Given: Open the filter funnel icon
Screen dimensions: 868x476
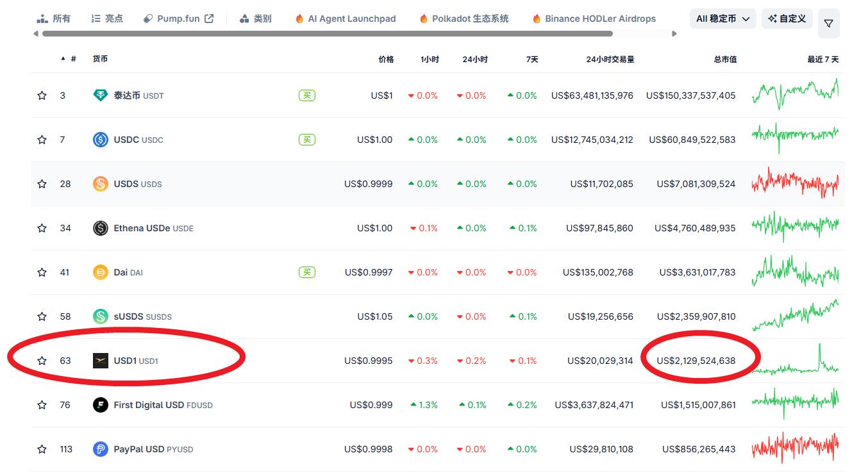Looking at the screenshot, I should pos(829,24).
